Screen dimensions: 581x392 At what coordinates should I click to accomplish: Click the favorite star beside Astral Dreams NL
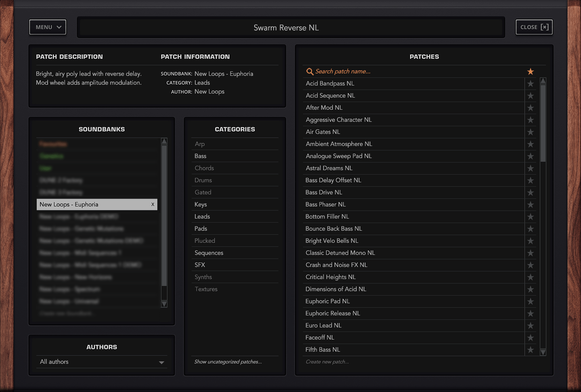coord(530,168)
